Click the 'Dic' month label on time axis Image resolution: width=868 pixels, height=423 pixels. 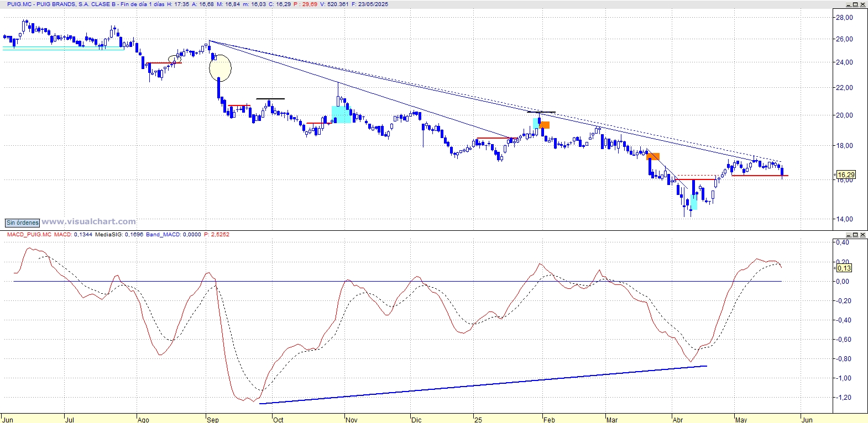tap(416, 420)
